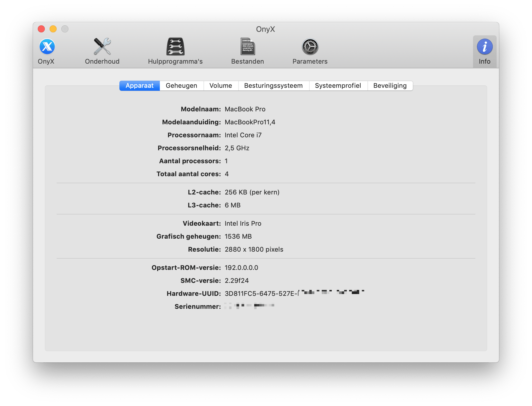Viewport: 532px width, 406px height.
Task: Switch to the Besturingssysteem tab
Action: 273,86
